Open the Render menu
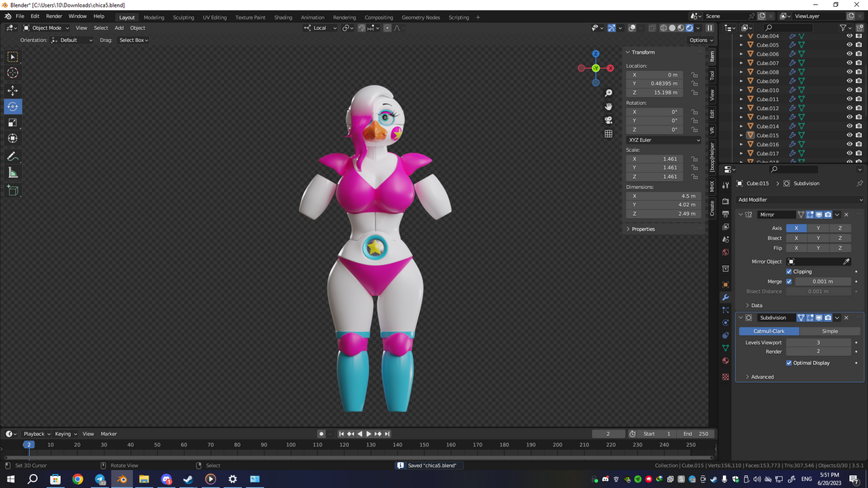Image resolution: width=868 pixels, height=488 pixels. click(x=54, y=16)
